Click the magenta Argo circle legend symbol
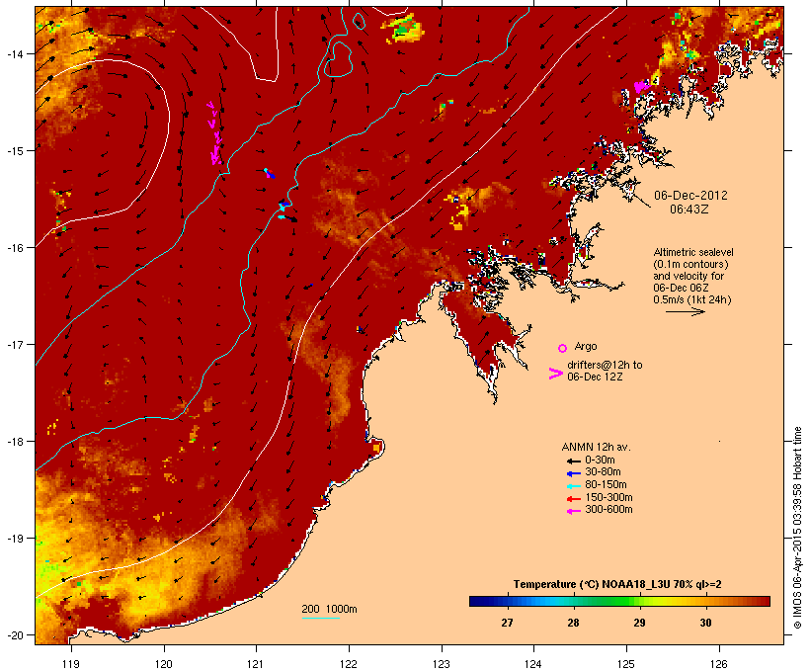Viewport: 810px width, 672px height. (563, 348)
